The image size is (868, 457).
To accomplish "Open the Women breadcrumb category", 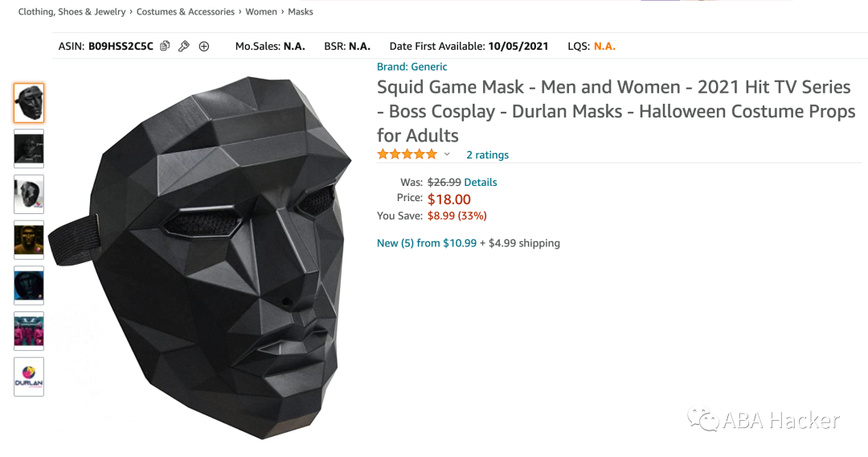I will [x=261, y=11].
